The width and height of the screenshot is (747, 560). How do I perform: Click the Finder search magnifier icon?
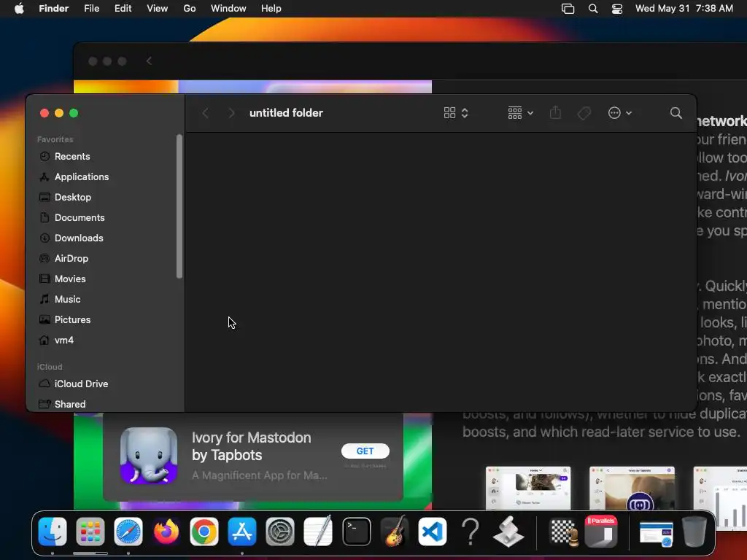click(x=676, y=113)
